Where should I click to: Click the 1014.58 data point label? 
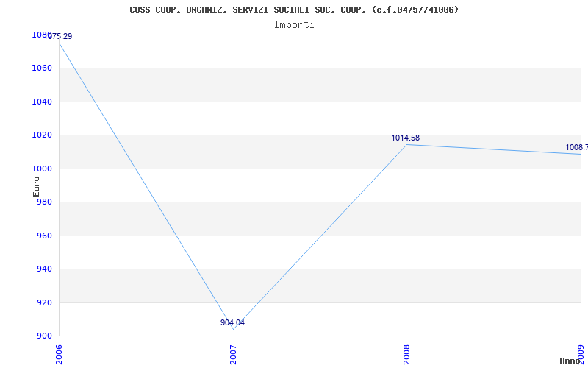click(x=406, y=138)
